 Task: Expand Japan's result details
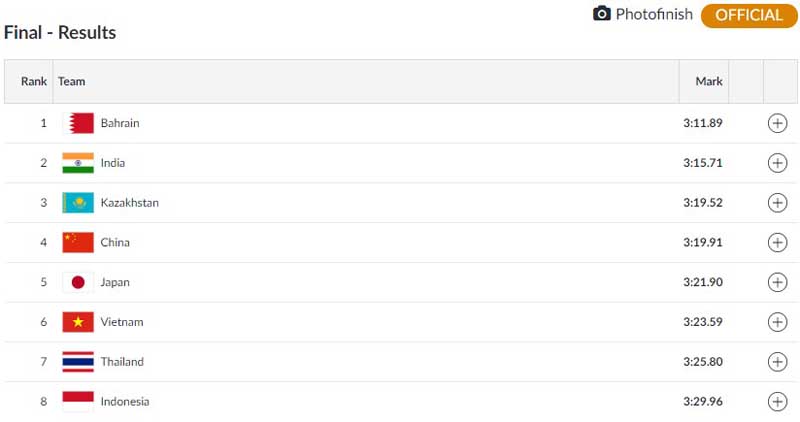777,282
